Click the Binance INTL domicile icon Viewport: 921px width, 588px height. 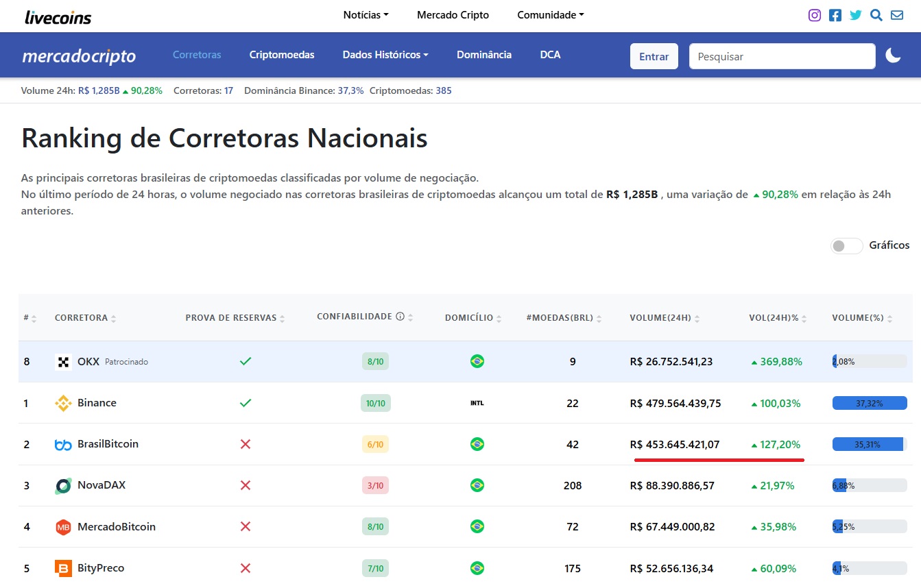(x=477, y=403)
